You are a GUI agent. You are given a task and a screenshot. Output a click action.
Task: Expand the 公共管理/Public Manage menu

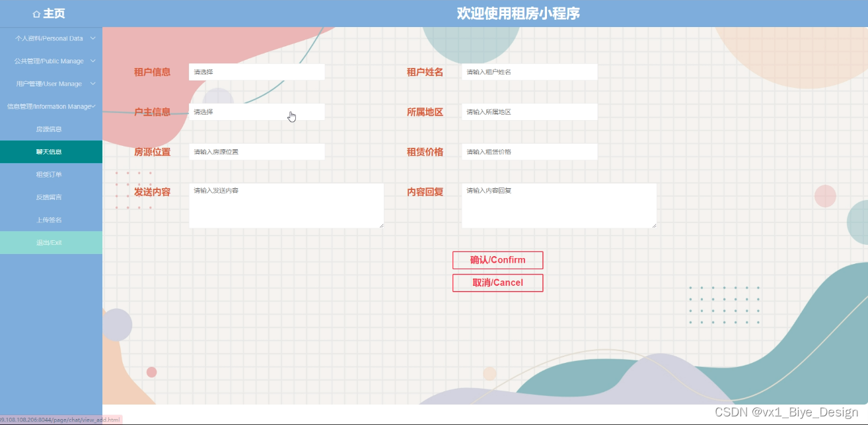tap(51, 61)
